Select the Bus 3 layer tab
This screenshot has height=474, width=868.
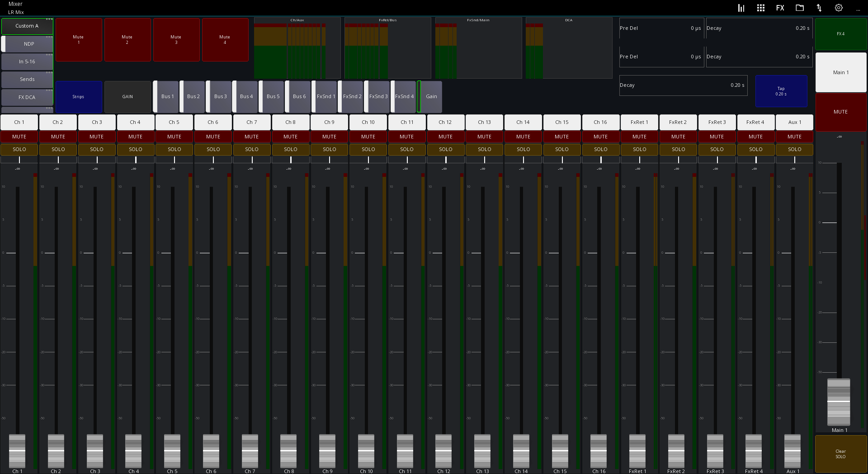click(x=220, y=96)
